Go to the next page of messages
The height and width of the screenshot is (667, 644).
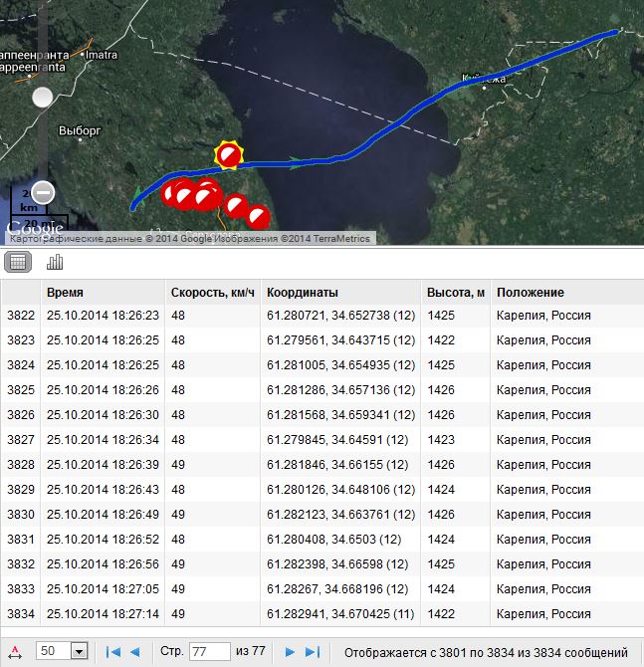pos(291,652)
